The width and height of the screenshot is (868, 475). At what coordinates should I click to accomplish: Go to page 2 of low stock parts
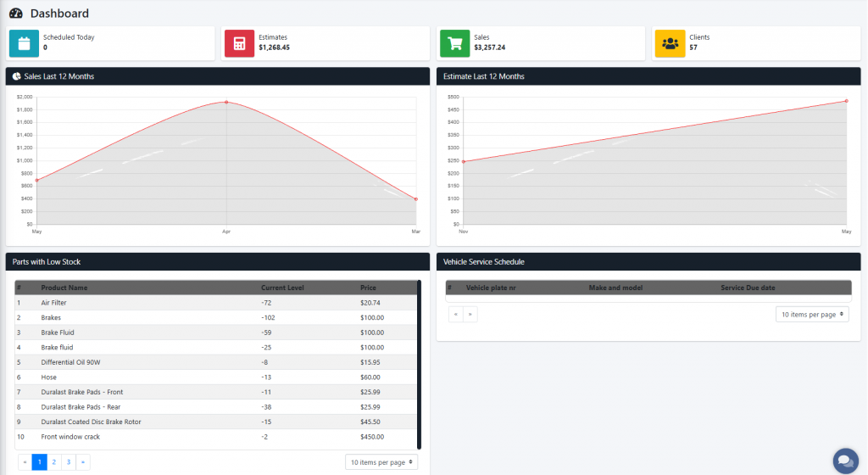53,462
